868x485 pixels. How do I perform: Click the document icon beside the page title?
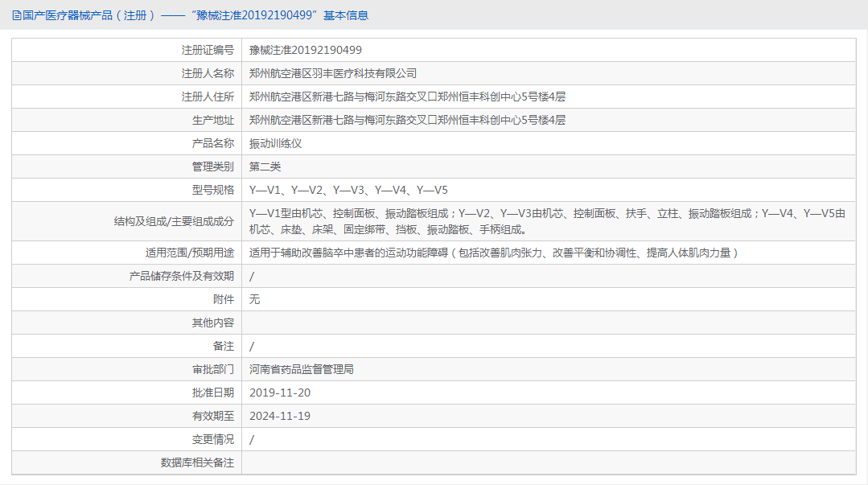[x=16, y=15]
